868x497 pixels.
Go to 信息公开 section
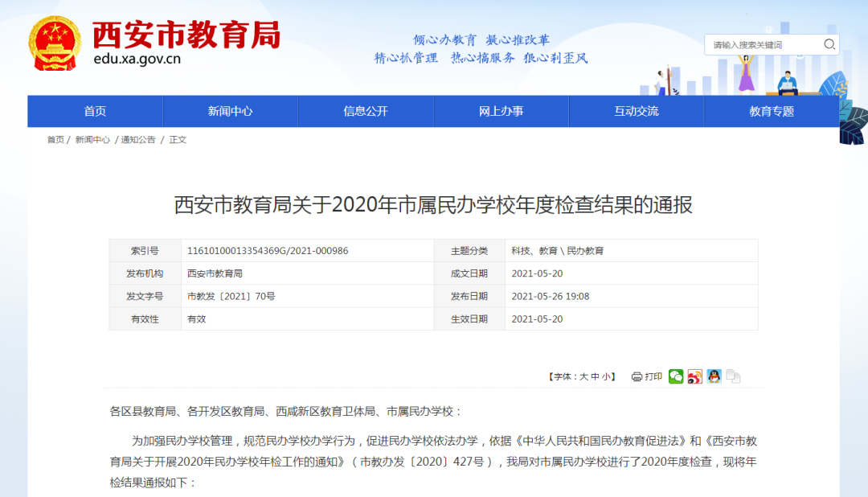tap(366, 112)
